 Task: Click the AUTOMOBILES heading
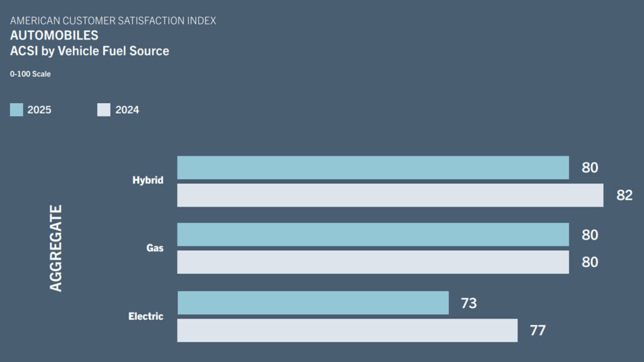click(x=54, y=36)
